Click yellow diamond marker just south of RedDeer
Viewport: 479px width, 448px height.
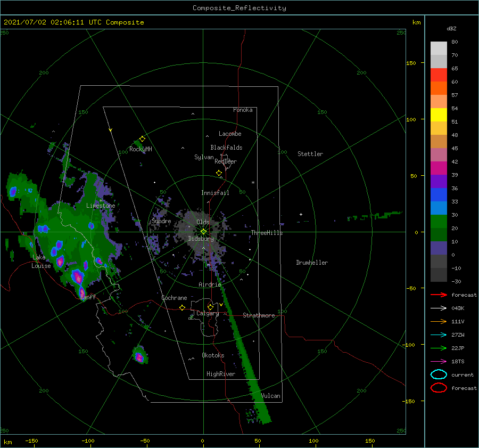tap(219, 173)
